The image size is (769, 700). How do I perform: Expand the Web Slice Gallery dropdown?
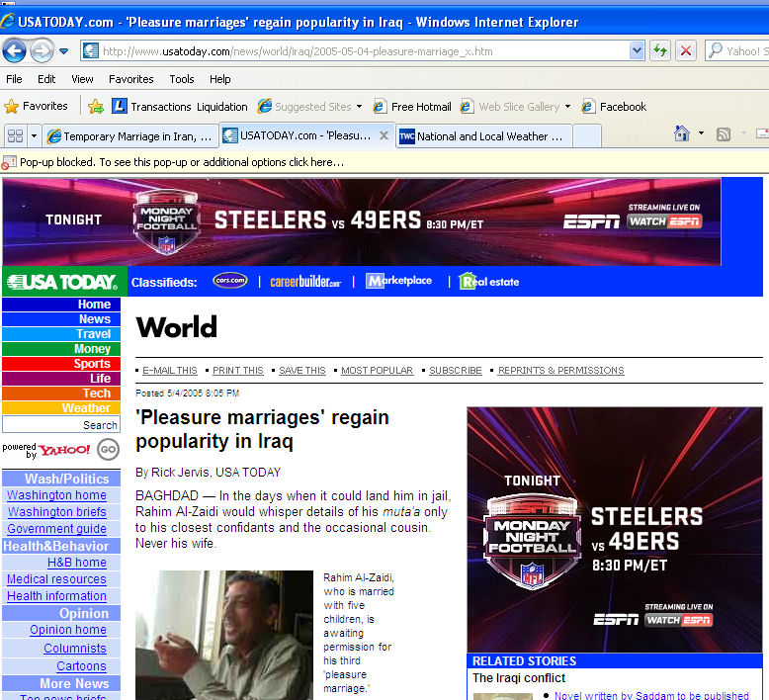tap(568, 107)
